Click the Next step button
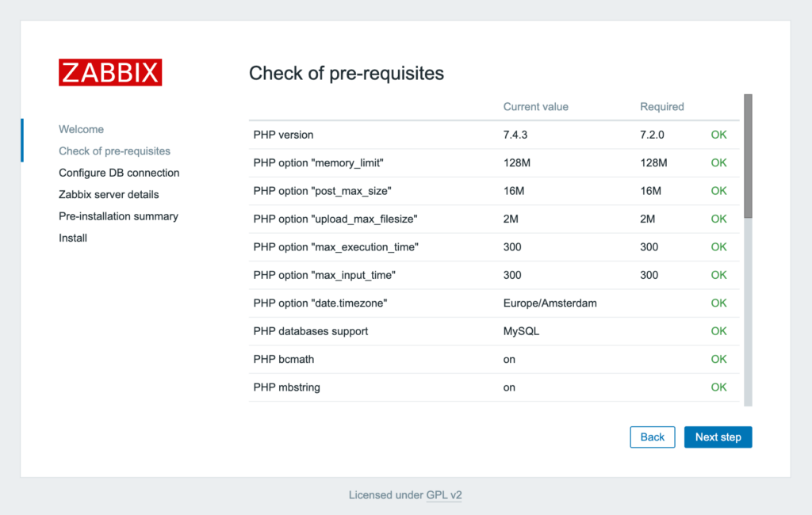812x515 pixels. tap(718, 437)
